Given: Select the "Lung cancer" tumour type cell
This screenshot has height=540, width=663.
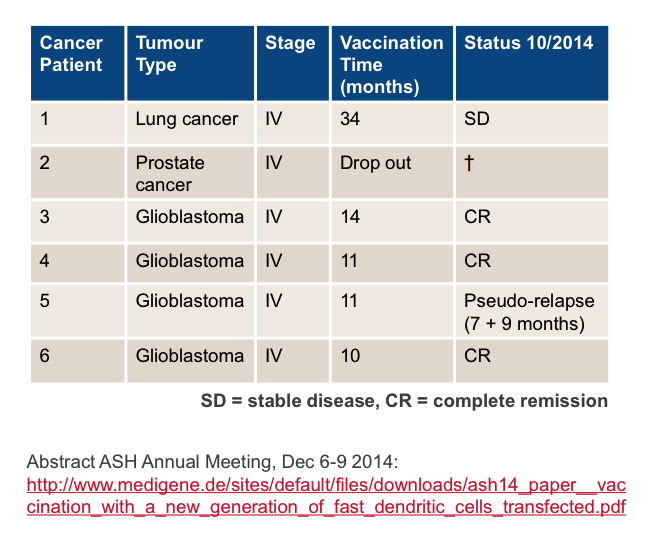Looking at the screenshot, I should click(x=187, y=119).
